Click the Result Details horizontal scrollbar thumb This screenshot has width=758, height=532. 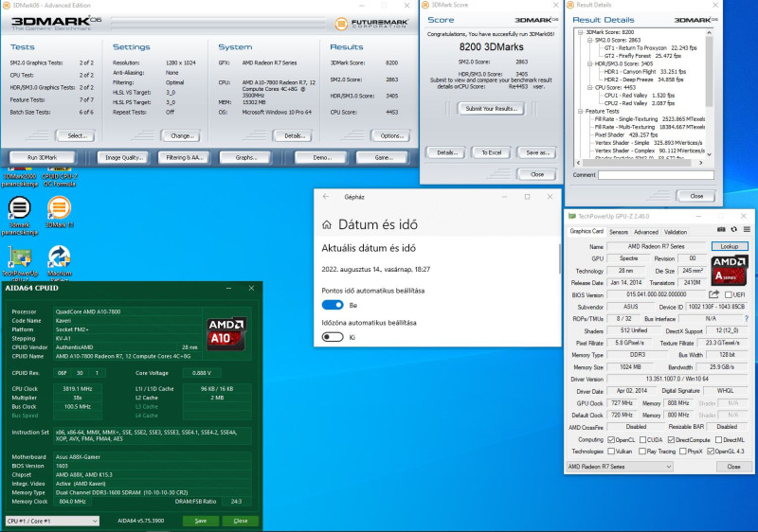pos(639,163)
